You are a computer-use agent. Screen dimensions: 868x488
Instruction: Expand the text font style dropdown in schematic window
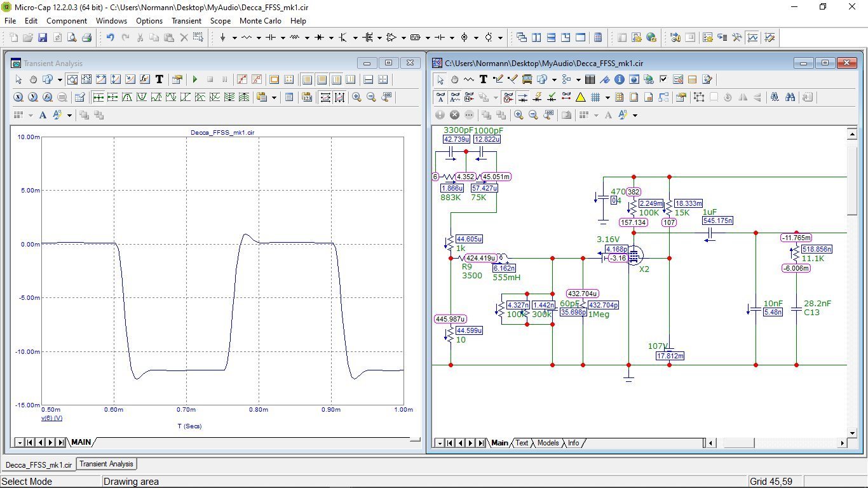tap(634, 115)
